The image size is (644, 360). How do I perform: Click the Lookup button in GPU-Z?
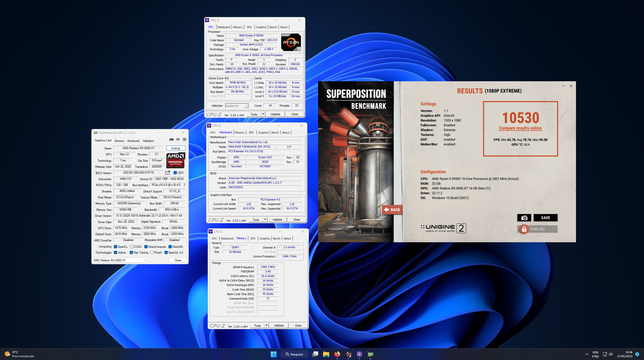click(x=176, y=148)
